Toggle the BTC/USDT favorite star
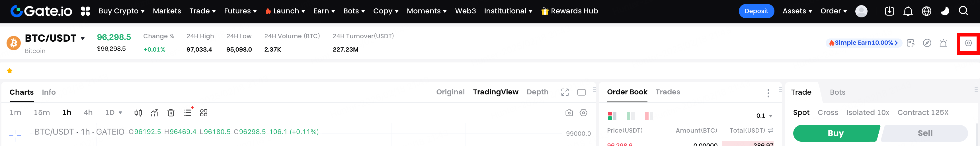This screenshot has height=146, width=980. [9, 70]
